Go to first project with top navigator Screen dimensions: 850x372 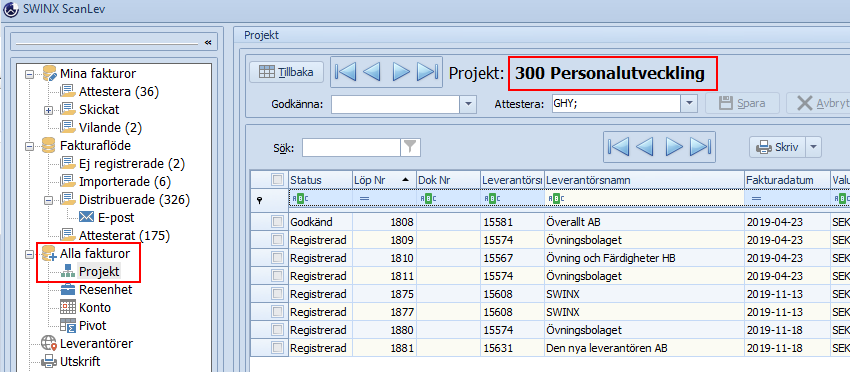[345, 72]
